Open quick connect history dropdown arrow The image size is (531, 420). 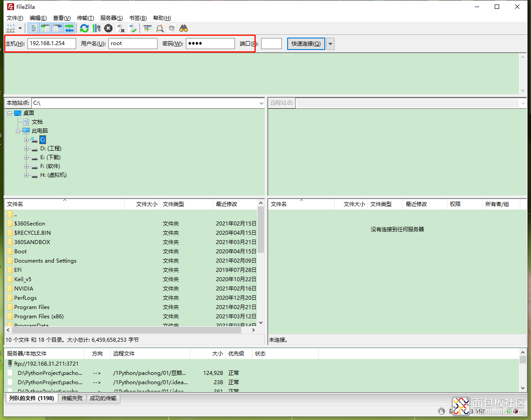[x=330, y=44]
